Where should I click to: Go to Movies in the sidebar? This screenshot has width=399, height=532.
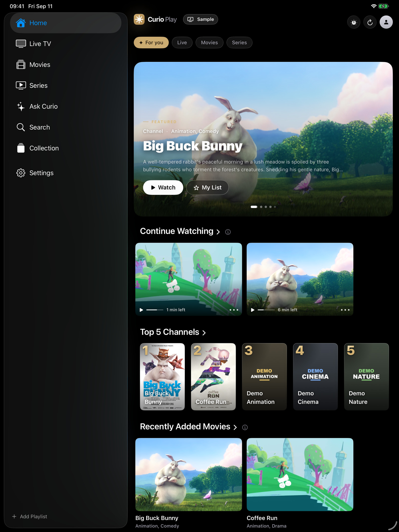(66, 65)
